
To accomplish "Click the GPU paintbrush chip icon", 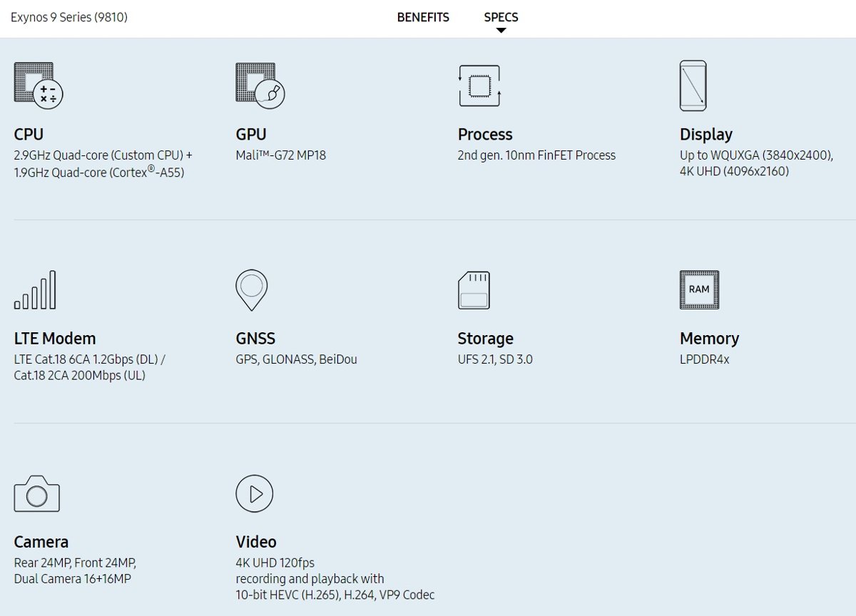I will (x=260, y=86).
